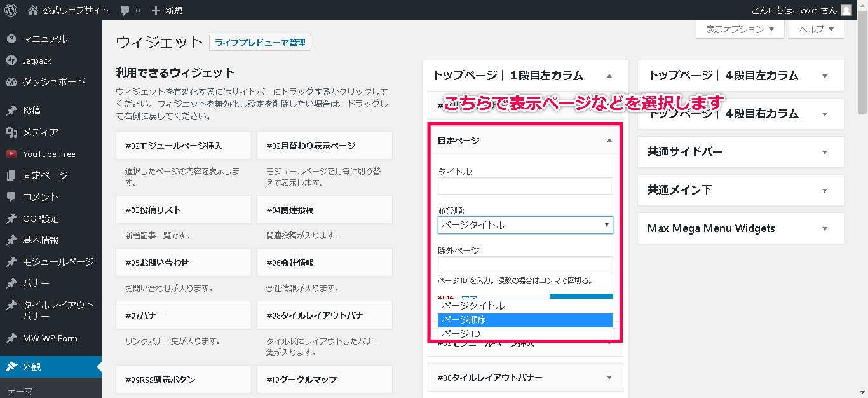This screenshot has height=398, width=868.
Task: Open comments bubble icon in admin bar
Action: click(x=125, y=11)
